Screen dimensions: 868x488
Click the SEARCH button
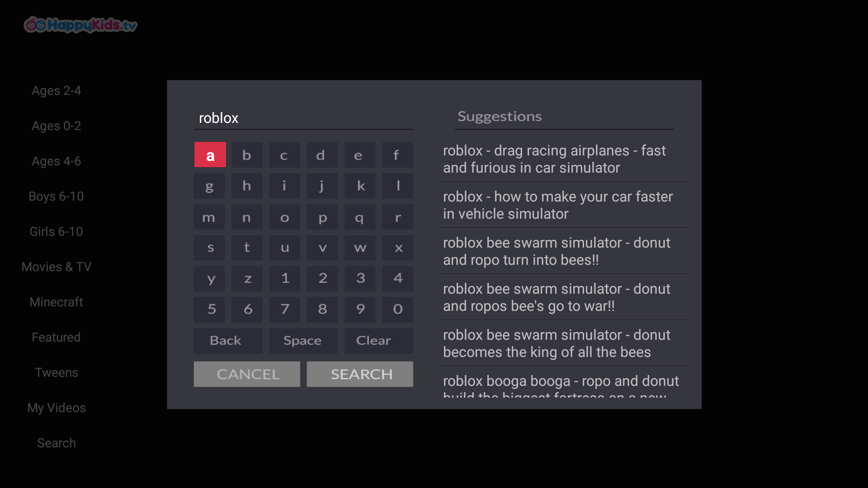click(x=360, y=374)
